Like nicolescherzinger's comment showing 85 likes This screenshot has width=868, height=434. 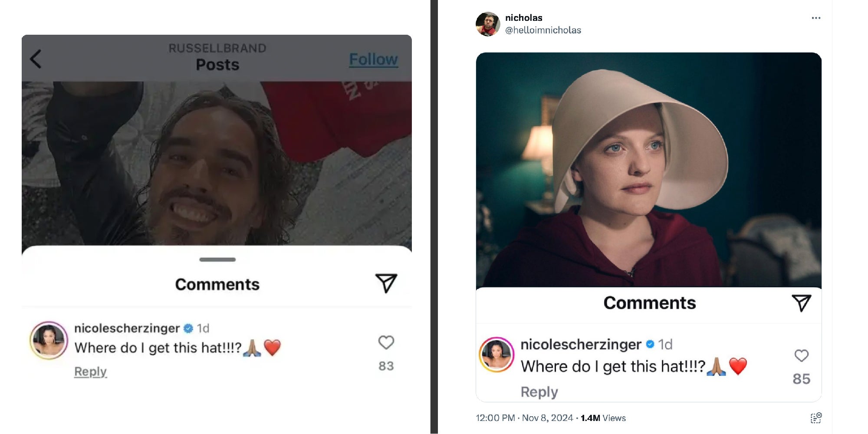pyautogui.click(x=801, y=355)
